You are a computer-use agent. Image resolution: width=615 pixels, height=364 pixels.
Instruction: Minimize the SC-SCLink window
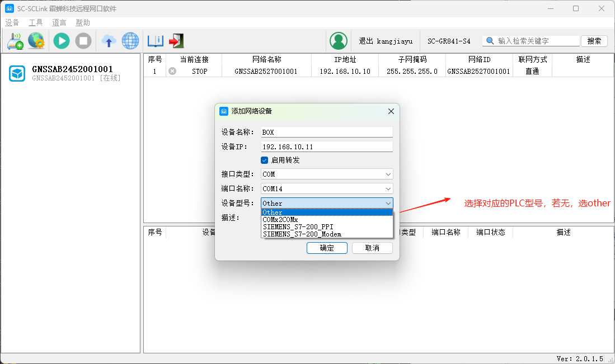click(x=551, y=8)
